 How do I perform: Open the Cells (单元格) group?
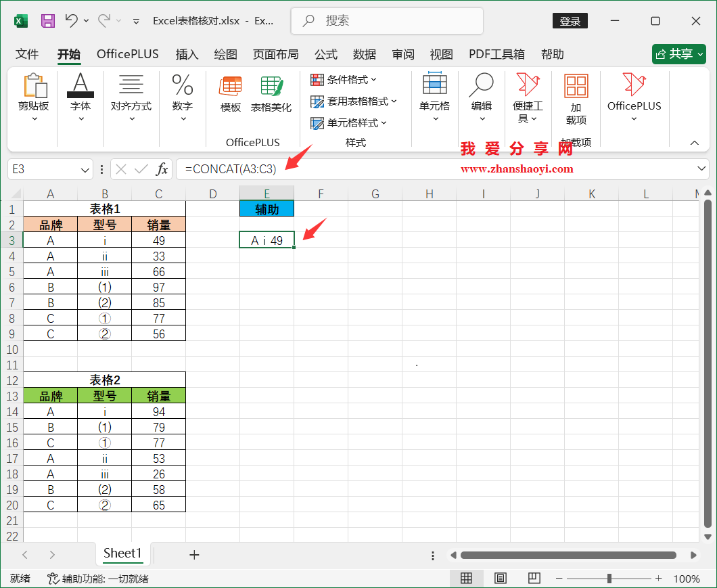pyautogui.click(x=435, y=97)
